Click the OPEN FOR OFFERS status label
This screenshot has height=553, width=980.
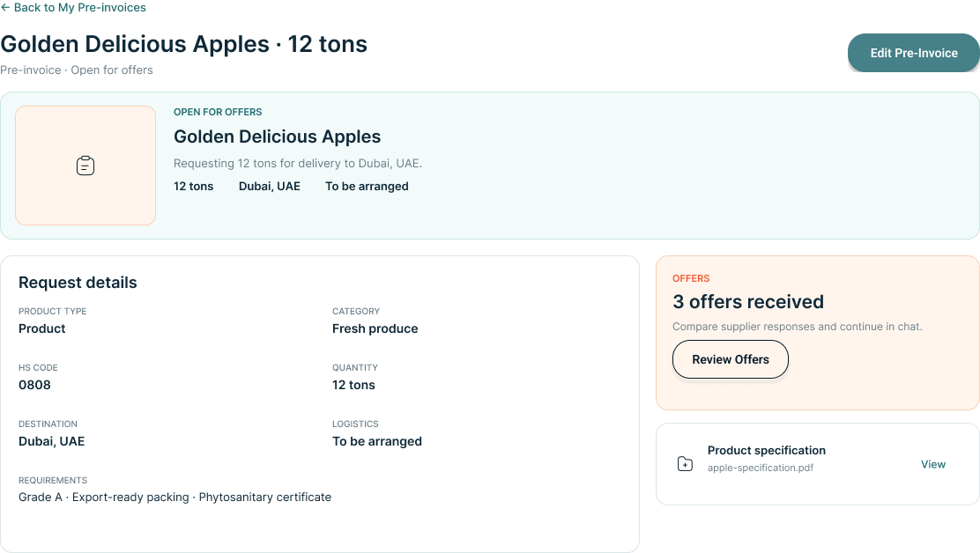coord(218,113)
